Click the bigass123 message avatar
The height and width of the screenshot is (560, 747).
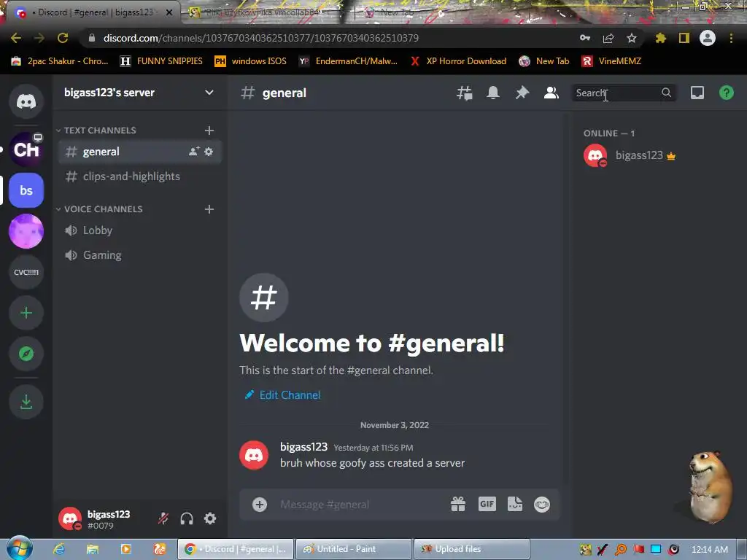tap(253, 455)
